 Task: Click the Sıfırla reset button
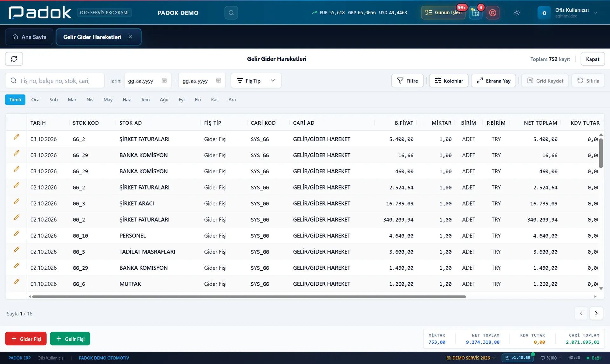[x=588, y=81]
